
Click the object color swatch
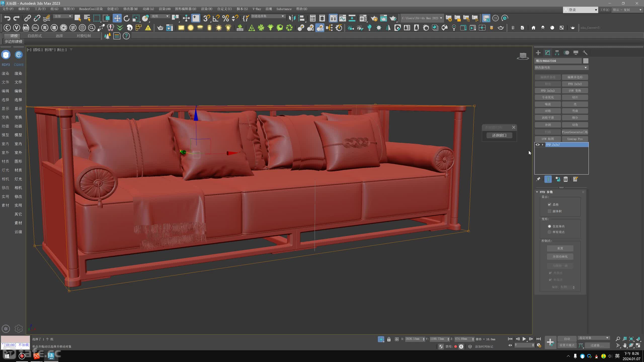[586, 61]
